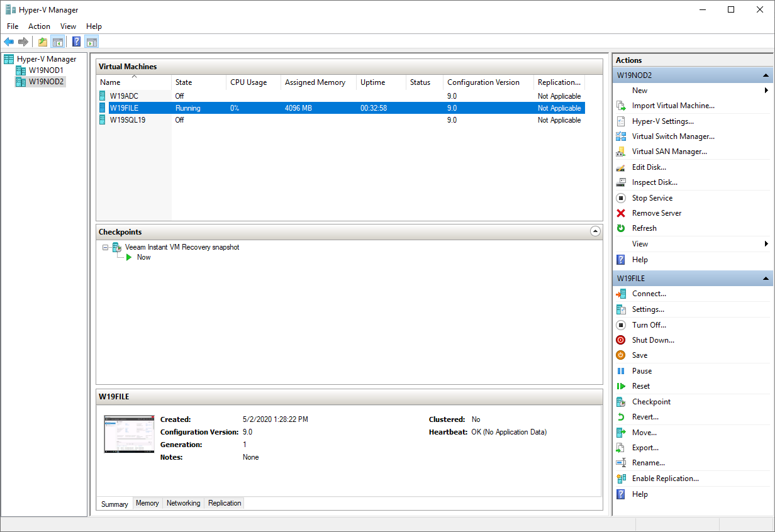Click the green Refresh icon
This screenshot has width=775, height=532.
point(621,228)
